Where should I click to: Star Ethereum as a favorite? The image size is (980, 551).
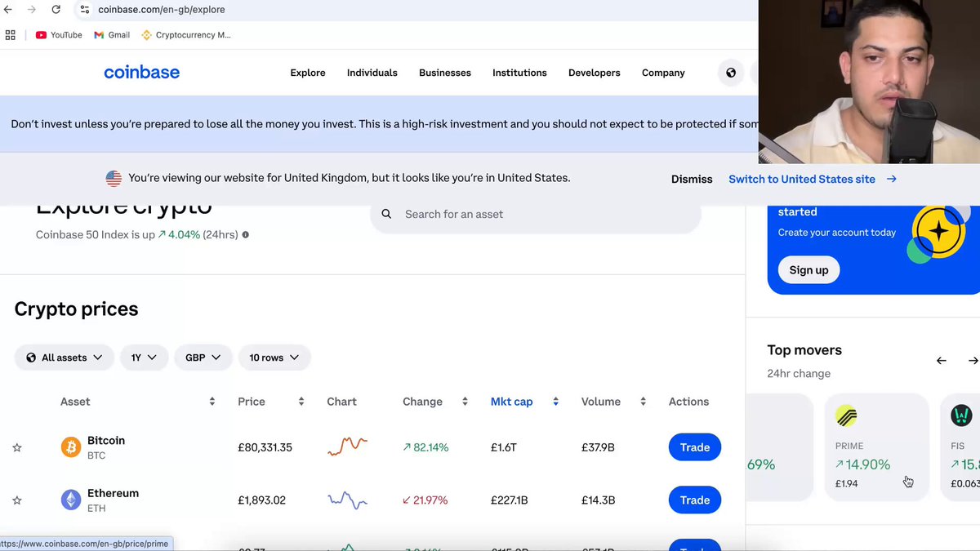point(17,500)
